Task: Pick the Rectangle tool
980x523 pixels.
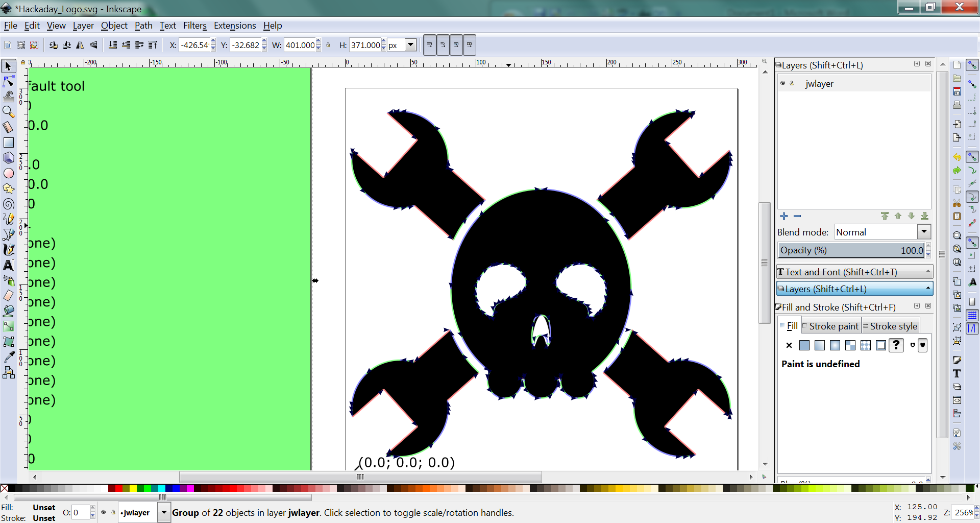Action: point(9,142)
